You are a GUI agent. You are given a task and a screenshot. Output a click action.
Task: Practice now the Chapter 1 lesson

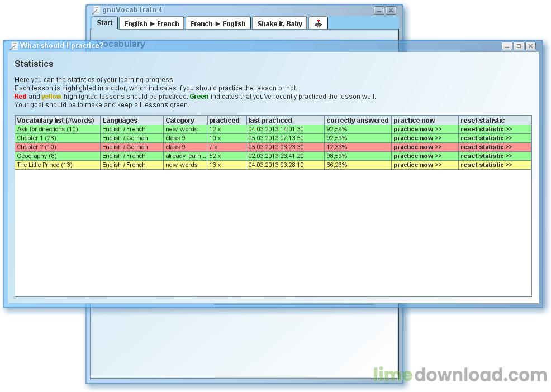coord(417,138)
